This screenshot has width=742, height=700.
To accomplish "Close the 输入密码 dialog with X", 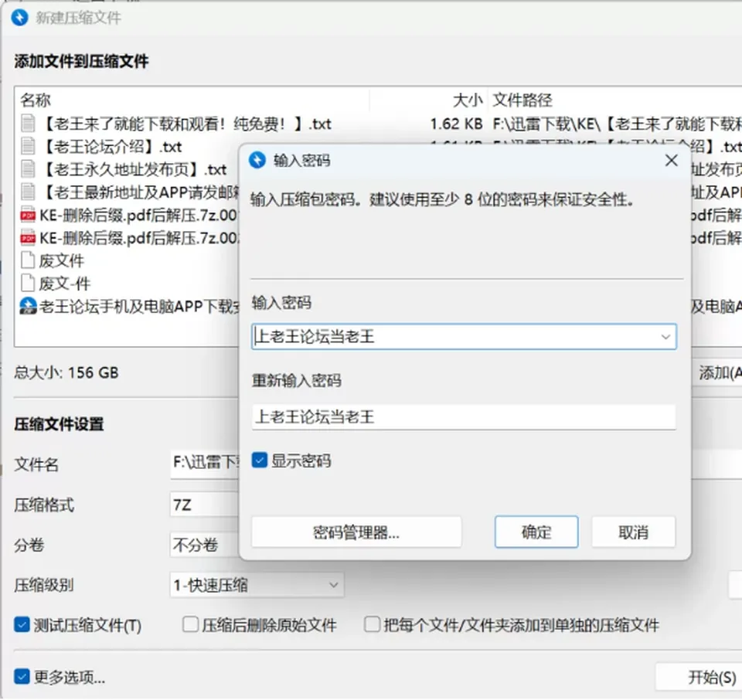I will pos(671,161).
